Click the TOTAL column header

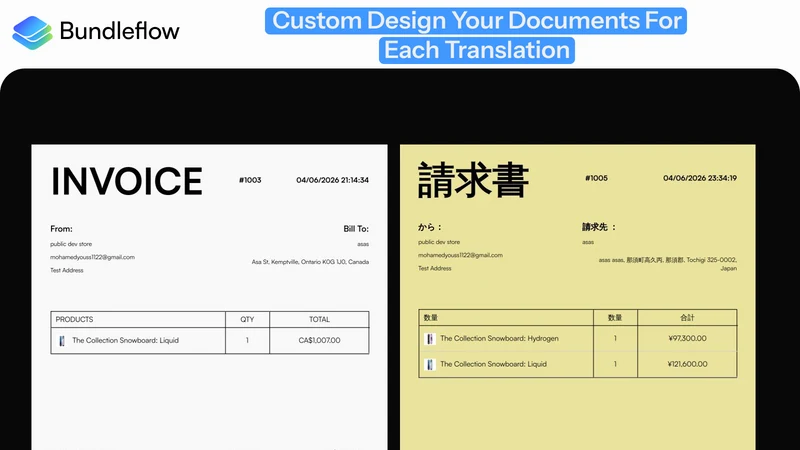coord(319,319)
